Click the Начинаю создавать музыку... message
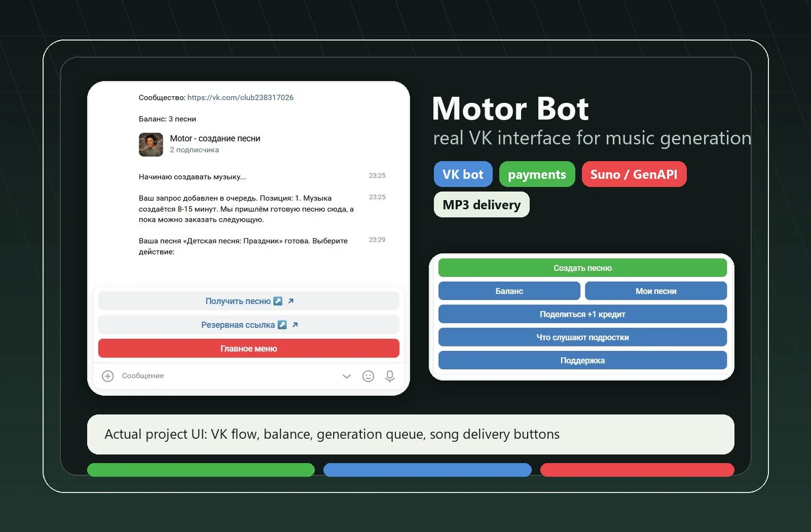This screenshot has height=532, width=811. pyautogui.click(x=192, y=177)
